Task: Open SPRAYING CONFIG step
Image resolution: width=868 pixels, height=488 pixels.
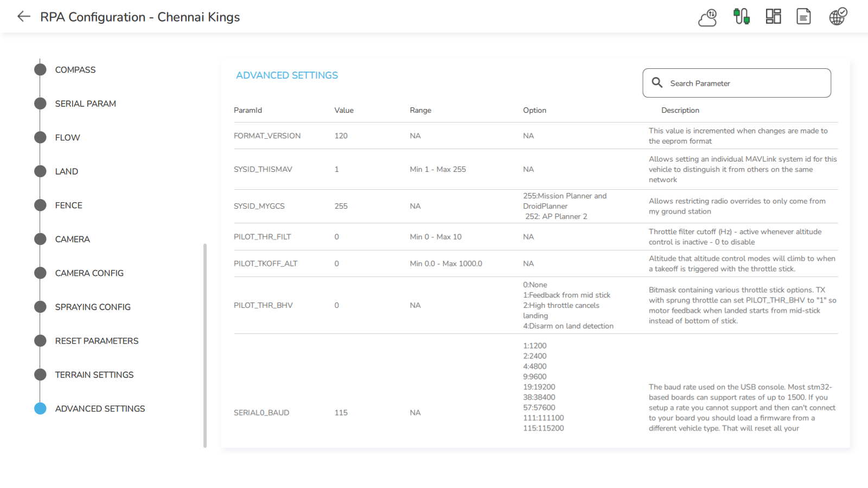Action: pyautogui.click(x=93, y=307)
